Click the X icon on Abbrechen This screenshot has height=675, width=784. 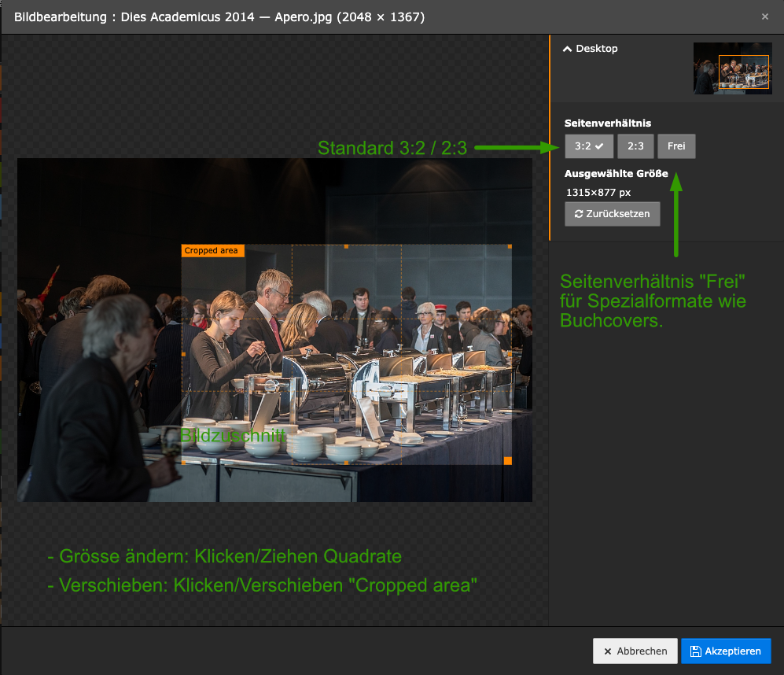pos(608,651)
